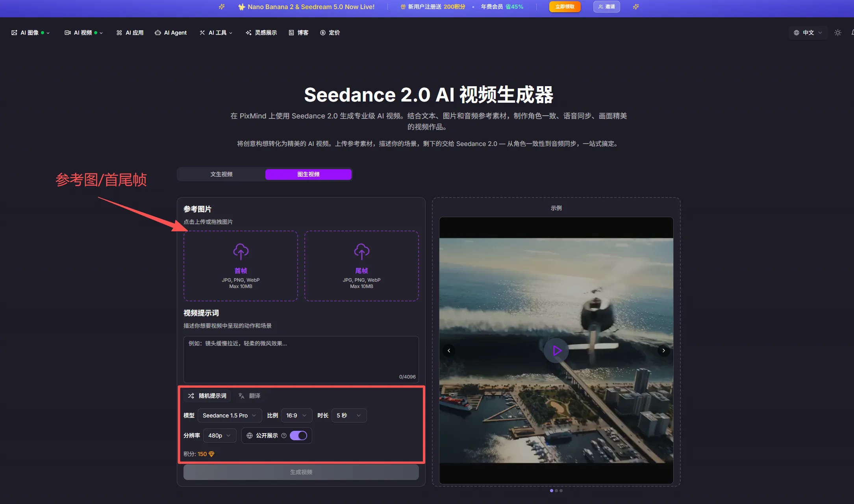Click the 博客 document icon
Screen dimensions: 854x504
point(291,33)
